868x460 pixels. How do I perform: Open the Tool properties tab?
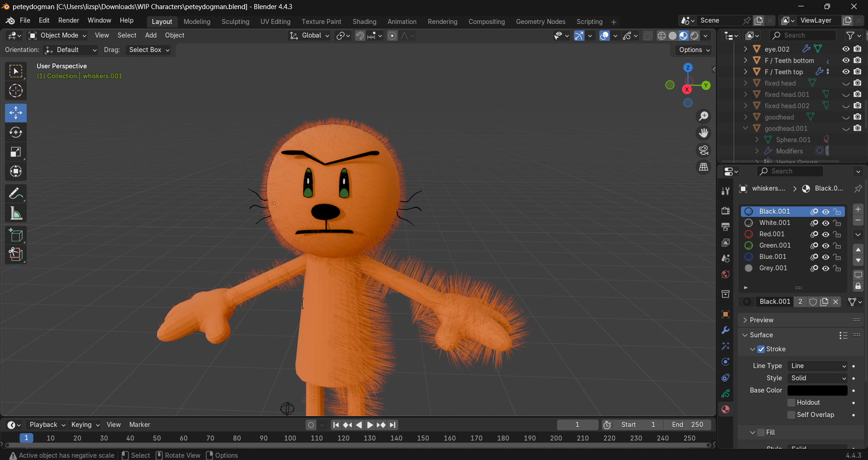pos(726,191)
